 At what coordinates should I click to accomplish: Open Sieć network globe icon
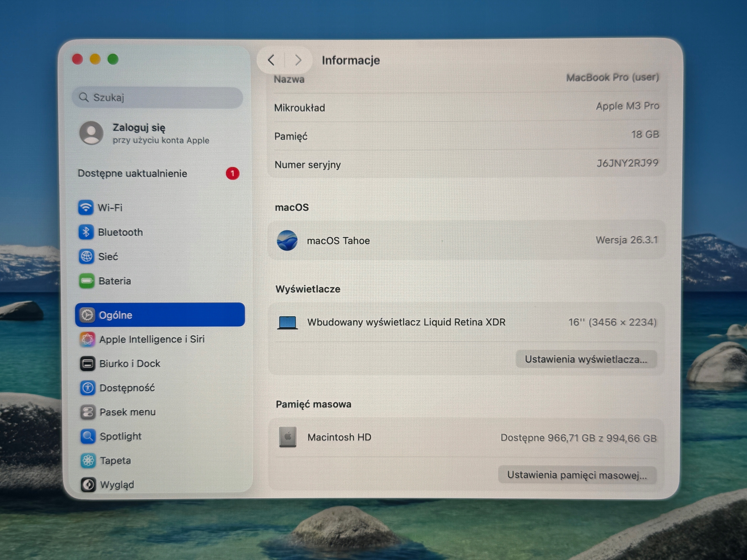point(86,257)
